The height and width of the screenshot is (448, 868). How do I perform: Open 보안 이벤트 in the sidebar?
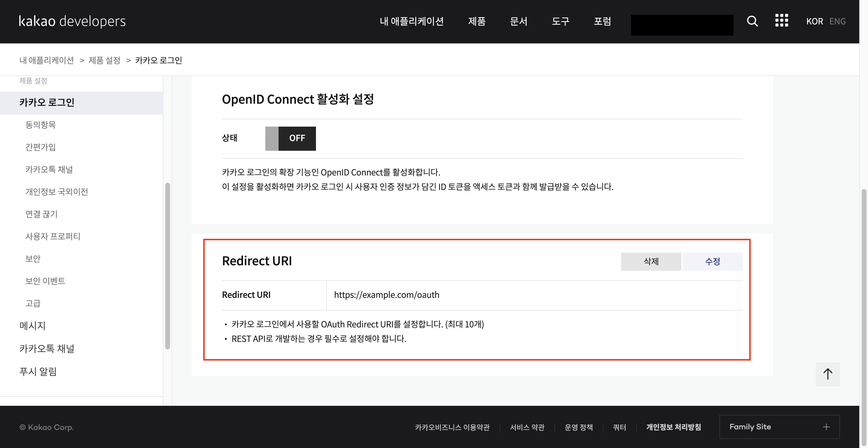point(45,281)
